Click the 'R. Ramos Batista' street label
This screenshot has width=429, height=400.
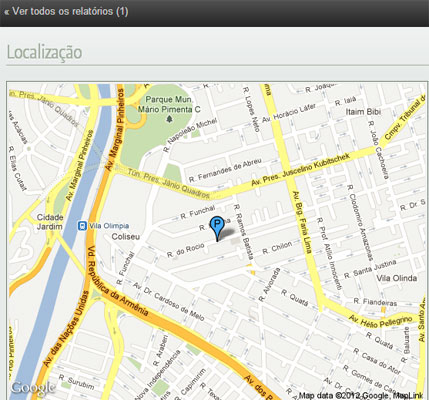tap(243, 232)
